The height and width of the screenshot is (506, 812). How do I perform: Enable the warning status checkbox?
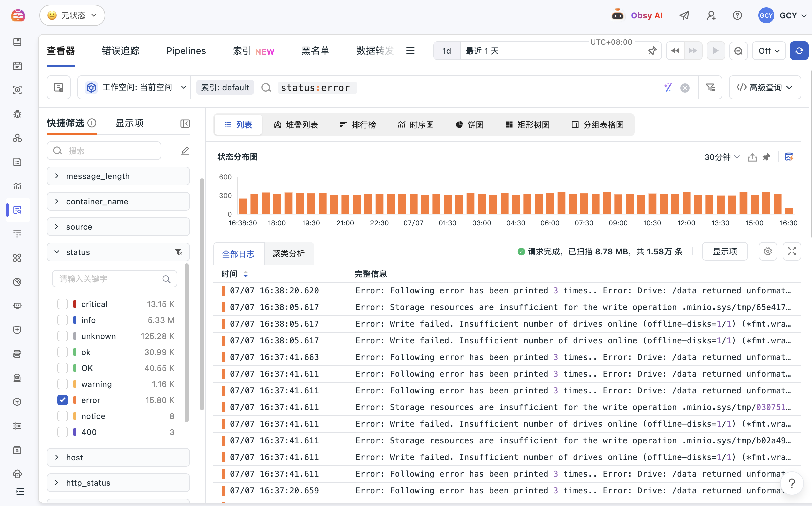pos(63,384)
